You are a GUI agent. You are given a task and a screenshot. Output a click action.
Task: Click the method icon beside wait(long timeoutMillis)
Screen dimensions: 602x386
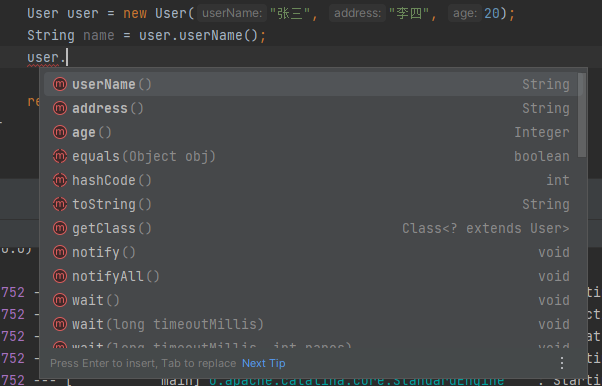pyautogui.click(x=60, y=324)
